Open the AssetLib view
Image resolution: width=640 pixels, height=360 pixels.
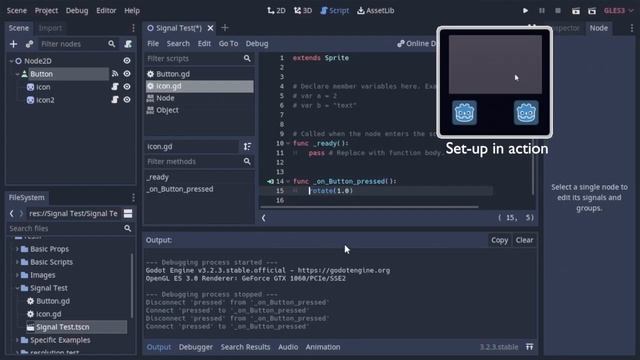point(376,11)
